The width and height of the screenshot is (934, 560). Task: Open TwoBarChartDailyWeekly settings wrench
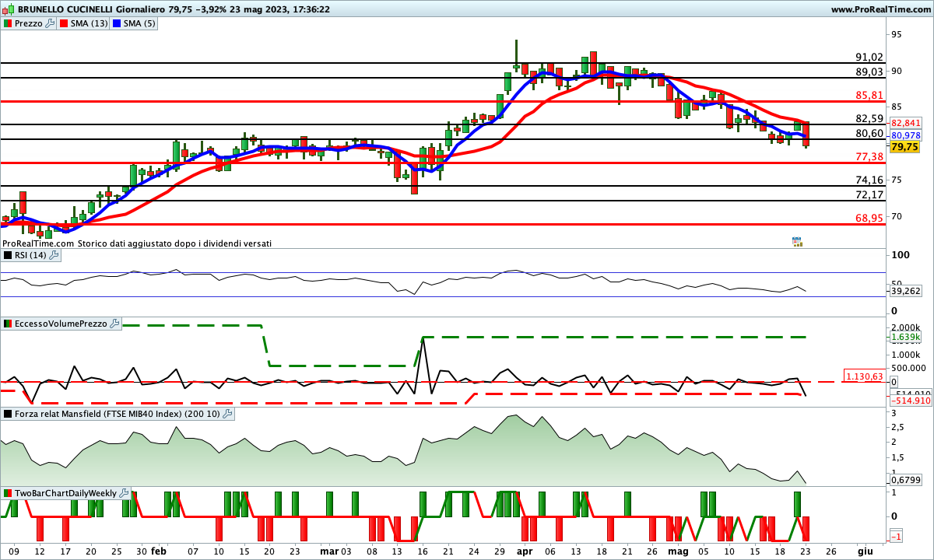124,493
